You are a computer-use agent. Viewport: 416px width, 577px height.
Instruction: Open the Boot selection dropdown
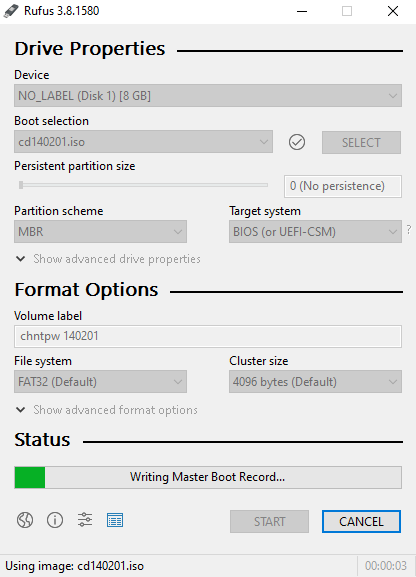[144, 142]
